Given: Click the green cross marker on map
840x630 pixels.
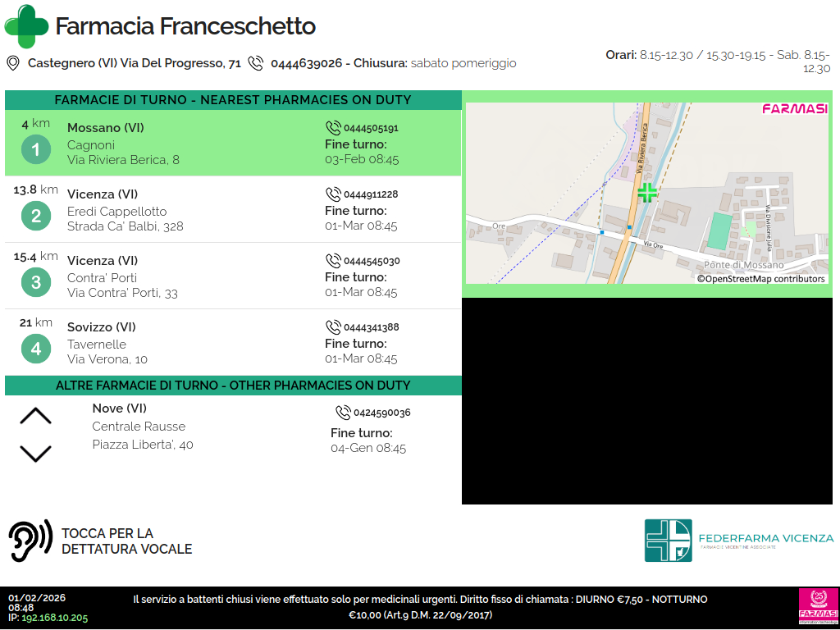Looking at the screenshot, I should (647, 193).
